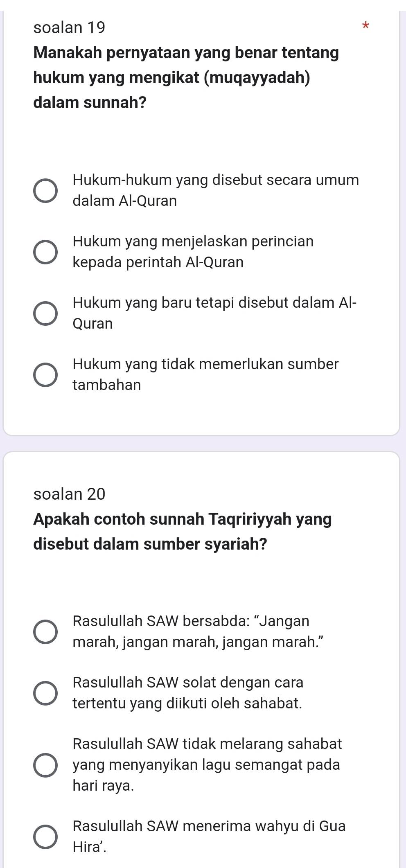The height and width of the screenshot is (868, 406).
Task: Click the answer text 'kepada perintah Al-Quran'
Action: click(x=158, y=262)
